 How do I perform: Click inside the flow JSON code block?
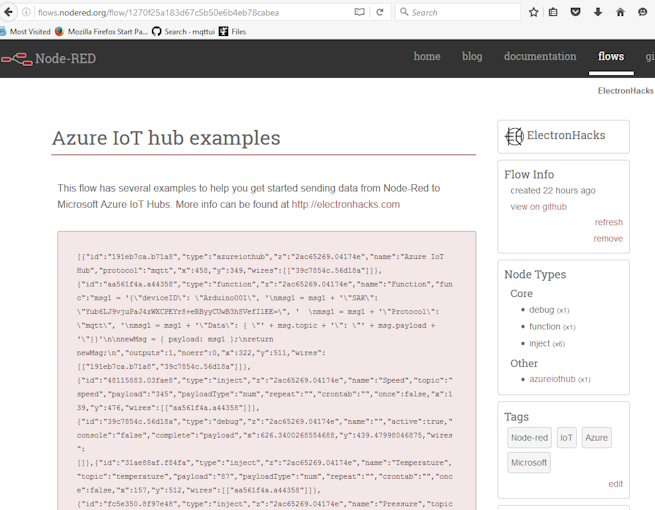click(x=267, y=370)
